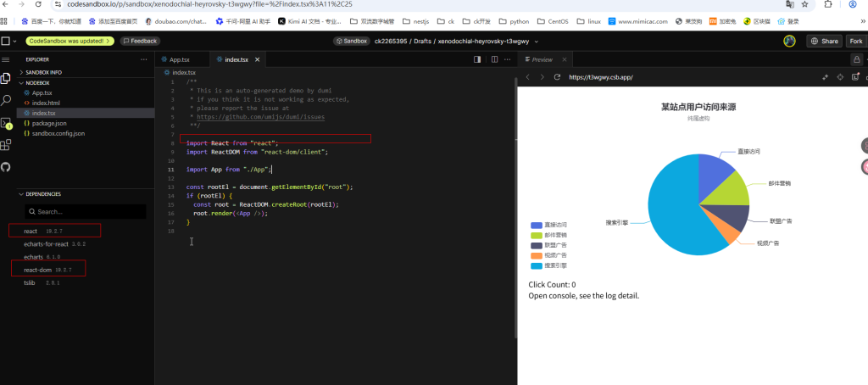
Task: Open the doubao.com bookmark
Action: click(176, 21)
